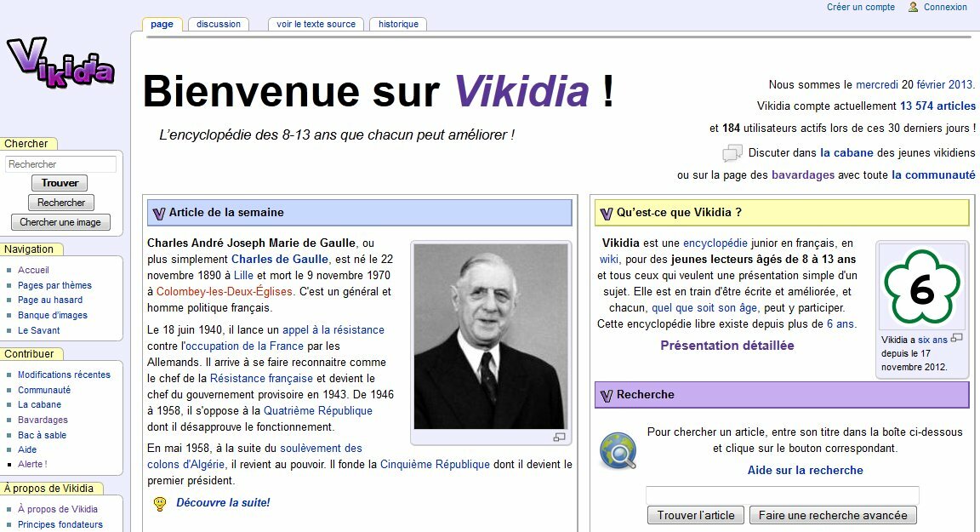Open the encyclopédie link
Screen dimensions: 980x532
pyautogui.click(x=715, y=243)
